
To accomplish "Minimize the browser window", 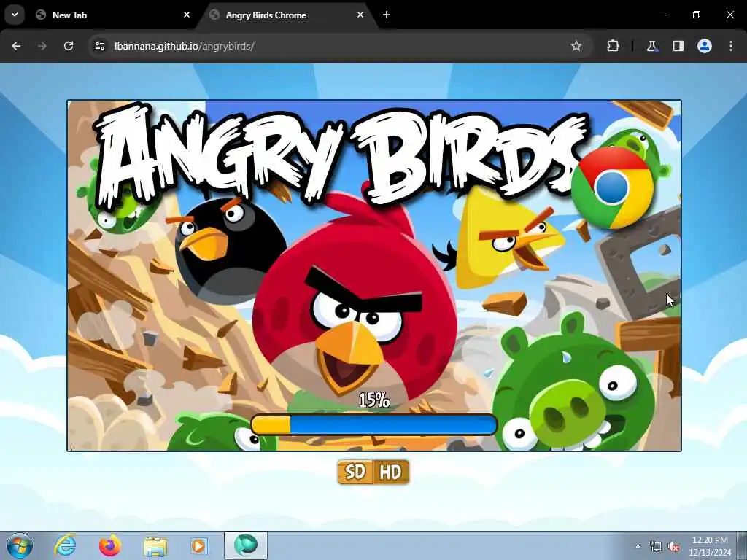I will click(663, 15).
